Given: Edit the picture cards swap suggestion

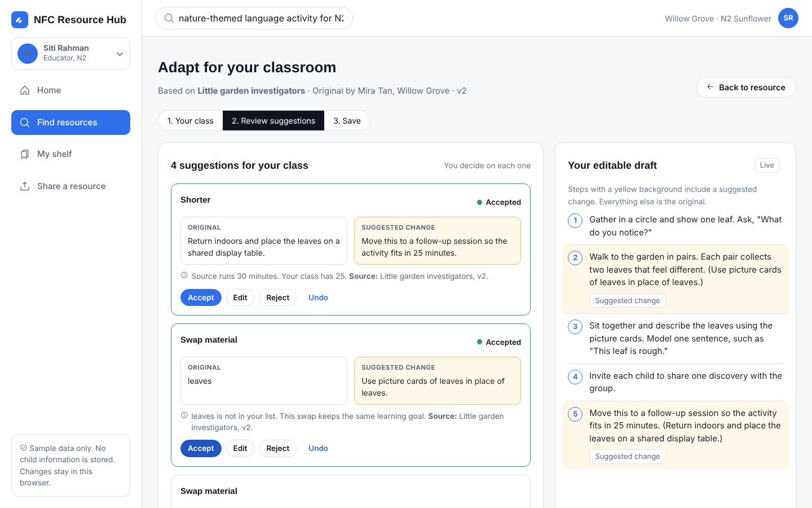Looking at the screenshot, I should [x=240, y=448].
